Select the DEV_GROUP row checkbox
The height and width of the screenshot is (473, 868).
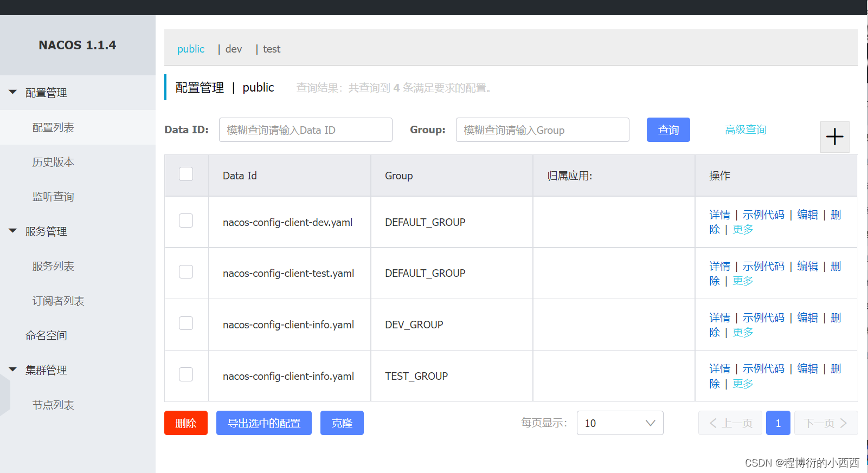(x=186, y=323)
